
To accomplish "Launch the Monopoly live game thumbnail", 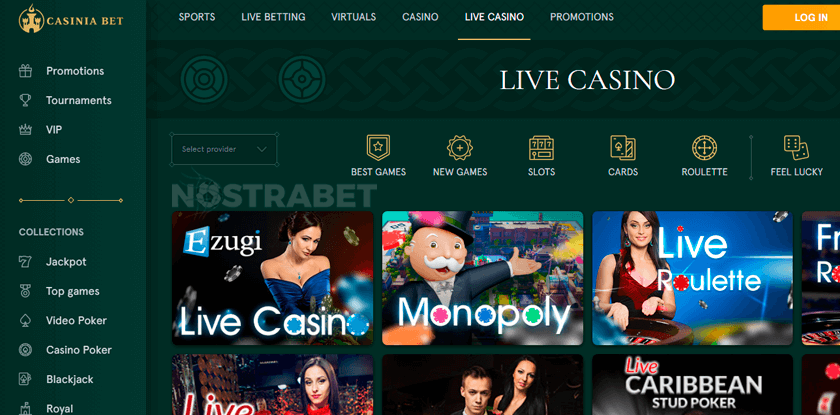I will point(482,278).
